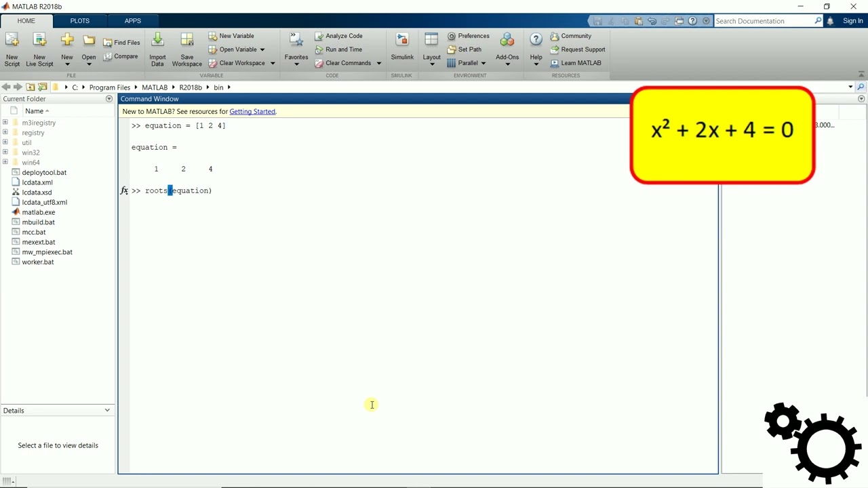The image size is (868, 488).
Task: Click the Help question mark icon
Action: [x=536, y=40]
